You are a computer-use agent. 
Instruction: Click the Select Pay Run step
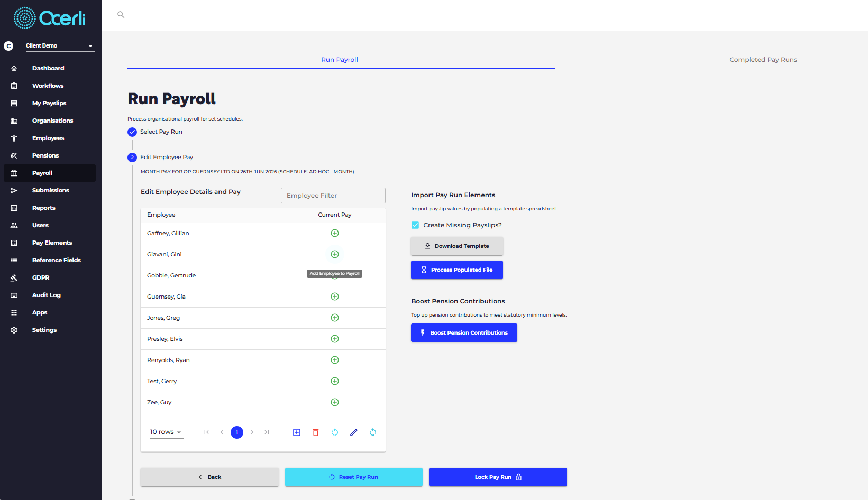click(156, 132)
